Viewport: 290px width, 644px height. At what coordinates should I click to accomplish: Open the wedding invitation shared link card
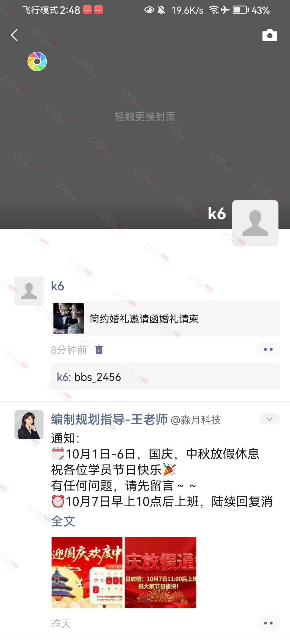tap(165, 319)
